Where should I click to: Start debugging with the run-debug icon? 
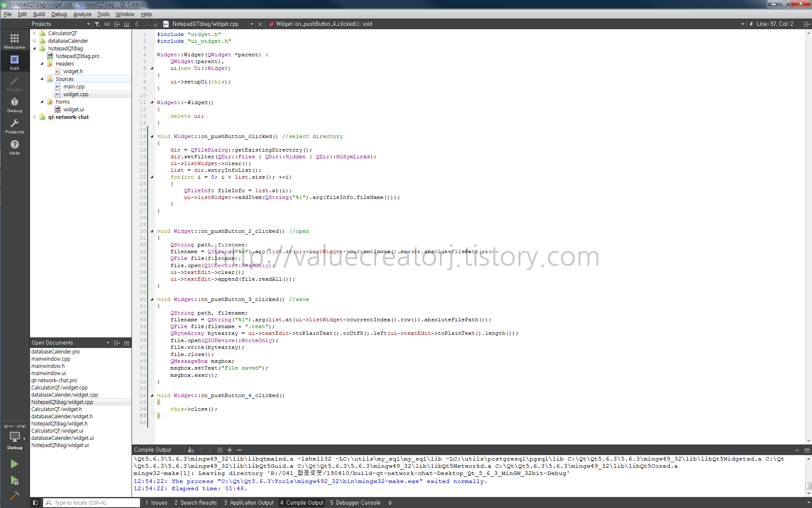coord(14,480)
